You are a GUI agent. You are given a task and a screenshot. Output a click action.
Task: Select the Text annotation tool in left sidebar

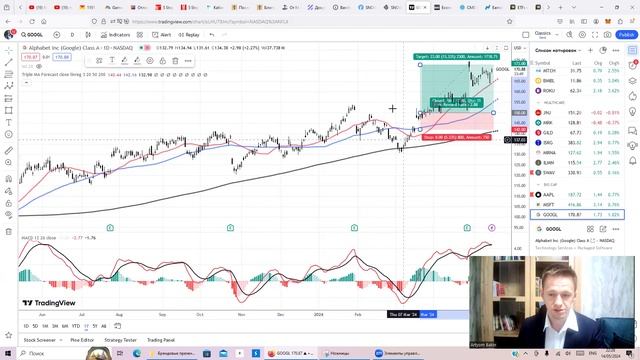click(x=9, y=122)
